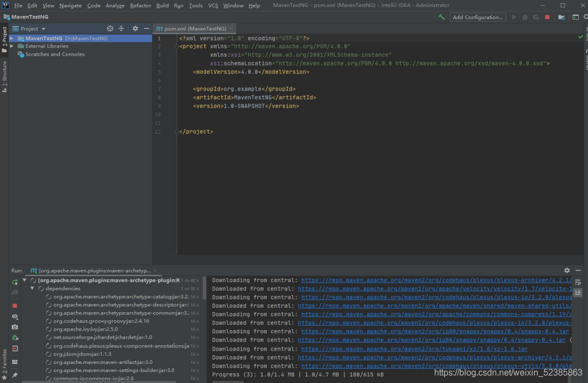The image size is (588, 383).
Task: Open the xz-1.8.jar download link
Action: coord(415,349)
